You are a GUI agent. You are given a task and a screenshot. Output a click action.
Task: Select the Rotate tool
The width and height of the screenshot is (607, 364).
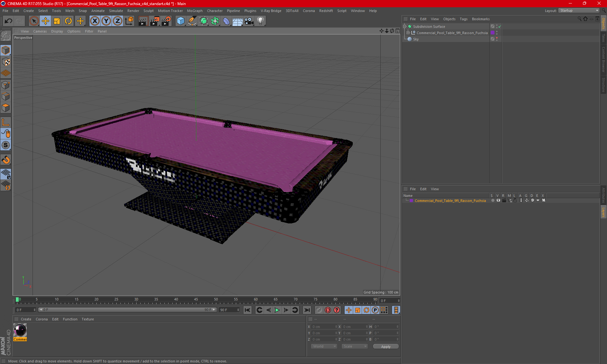[x=68, y=21]
